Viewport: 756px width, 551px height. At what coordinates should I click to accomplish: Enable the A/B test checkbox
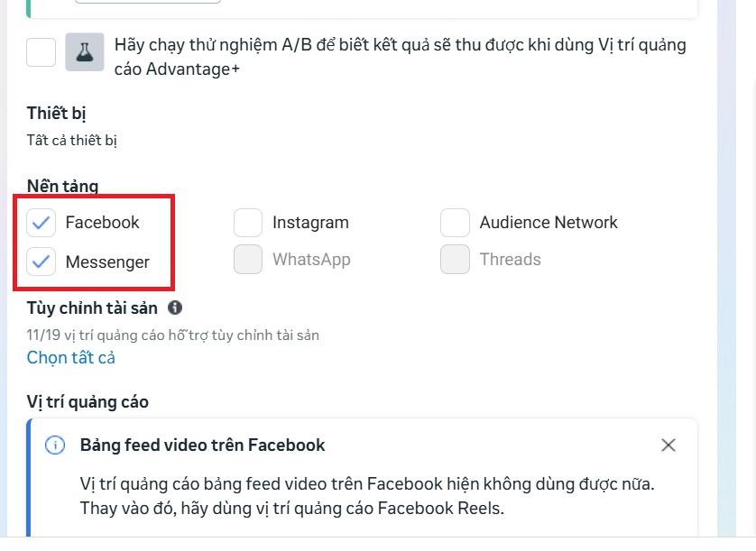[x=41, y=52]
